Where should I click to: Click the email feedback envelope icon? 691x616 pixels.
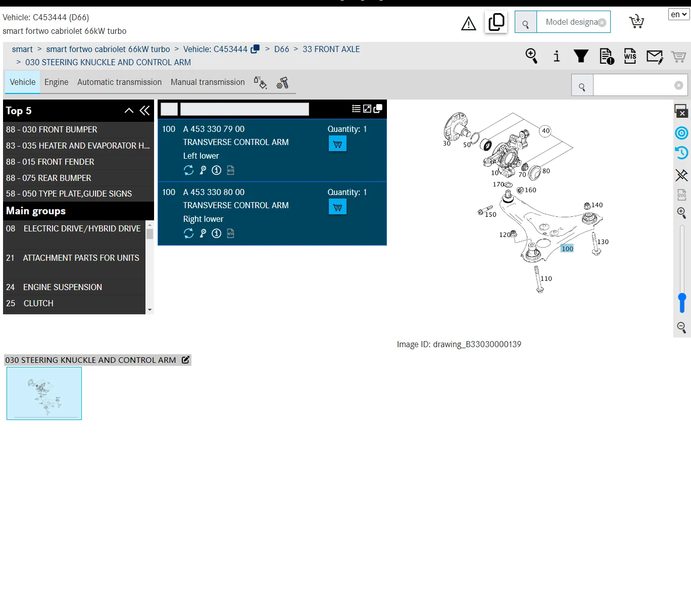click(654, 56)
